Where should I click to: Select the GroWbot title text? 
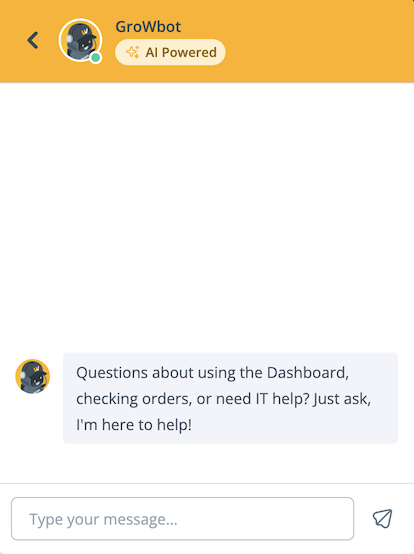coord(148,27)
